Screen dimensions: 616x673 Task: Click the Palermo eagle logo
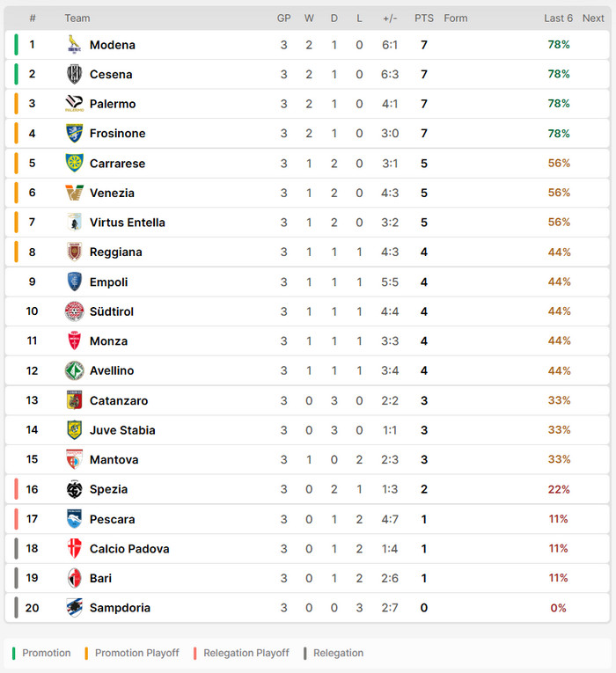coord(74,104)
